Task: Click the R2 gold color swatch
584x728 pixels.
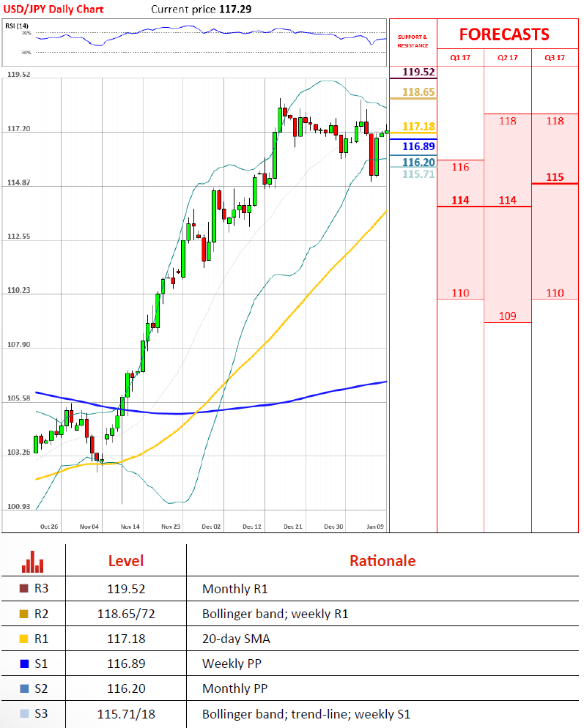Action: (23, 614)
